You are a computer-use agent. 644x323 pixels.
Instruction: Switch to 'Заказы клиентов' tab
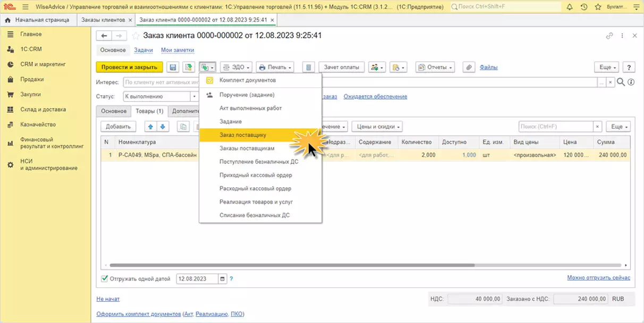tap(103, 20)
